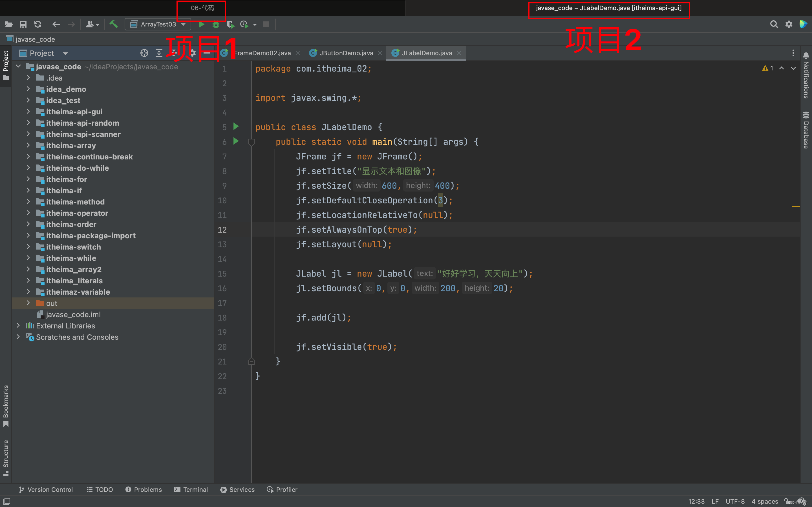The width and height of the screenshot is (812, 507).
Task: Click the Debug bug icon
Action: 216,25
